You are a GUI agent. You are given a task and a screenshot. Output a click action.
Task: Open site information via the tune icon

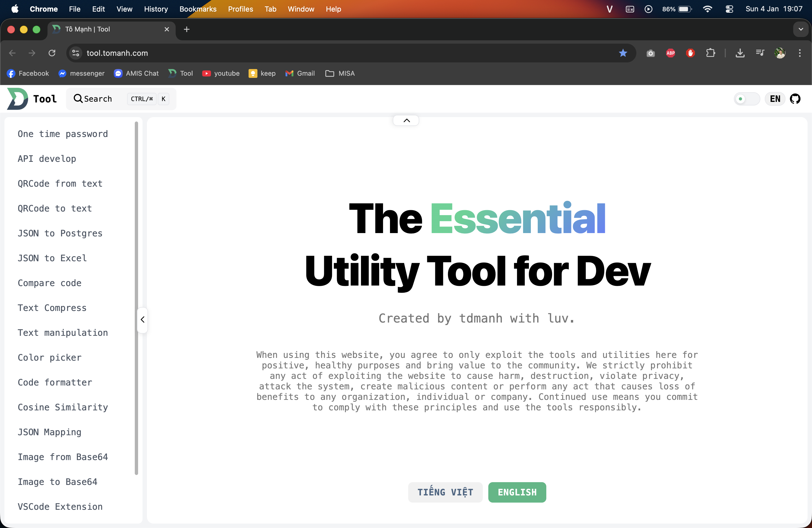pos(75,53)
